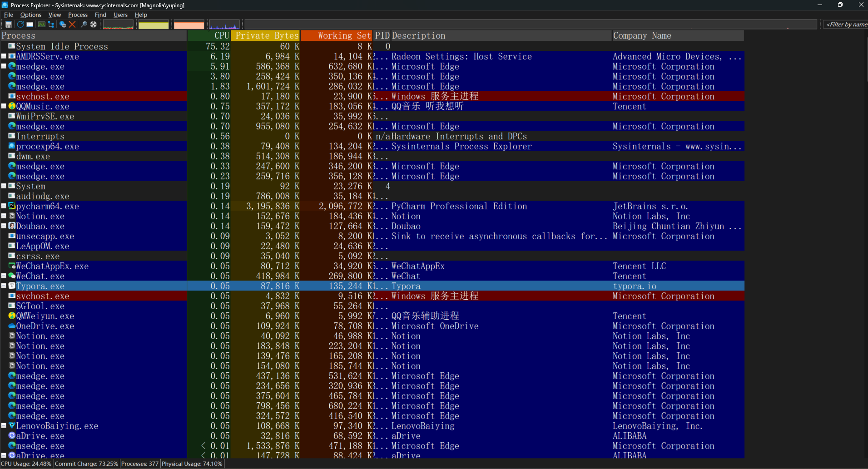Click Find Handle or DLL magnifier icon
Screen dimensions: 868x469
84,25
